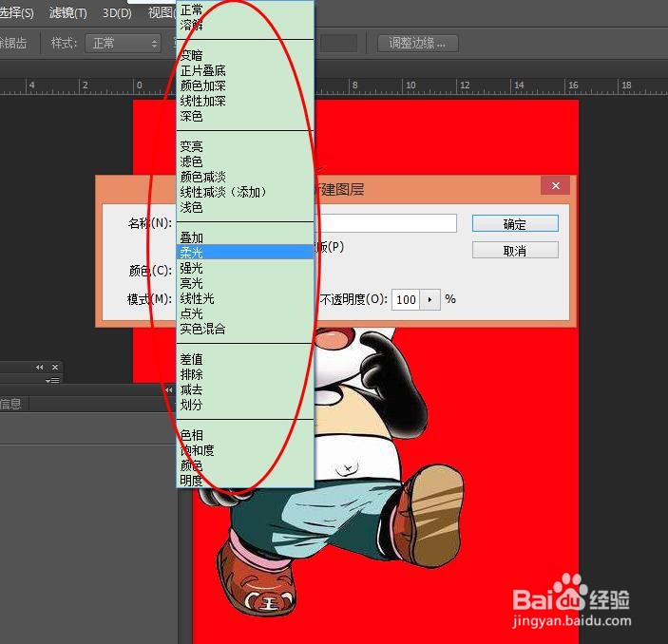
Task: Select 线性减淡（添加） mode
Action: (245, 192)
